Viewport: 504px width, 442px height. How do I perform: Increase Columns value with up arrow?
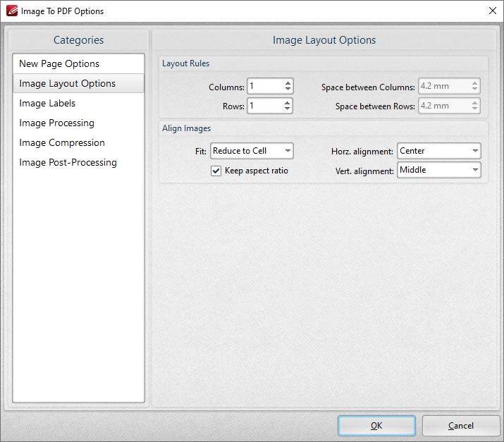point(288,83)
